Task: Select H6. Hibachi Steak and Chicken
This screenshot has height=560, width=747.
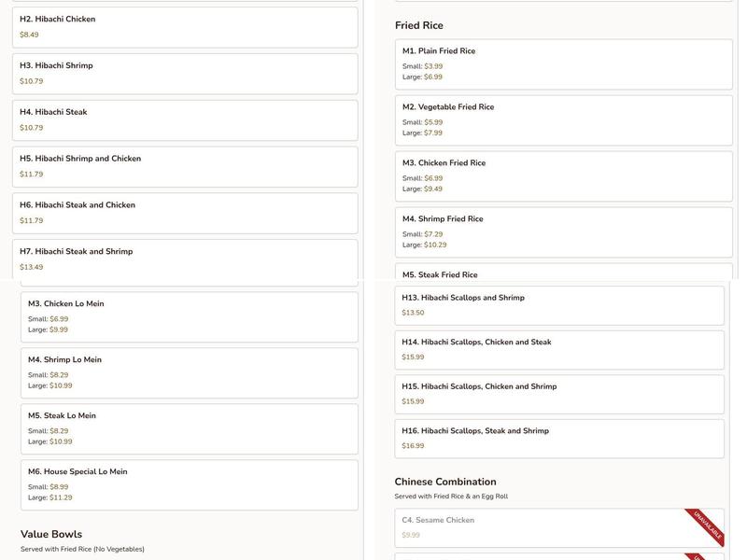Action: click(184, 213)
